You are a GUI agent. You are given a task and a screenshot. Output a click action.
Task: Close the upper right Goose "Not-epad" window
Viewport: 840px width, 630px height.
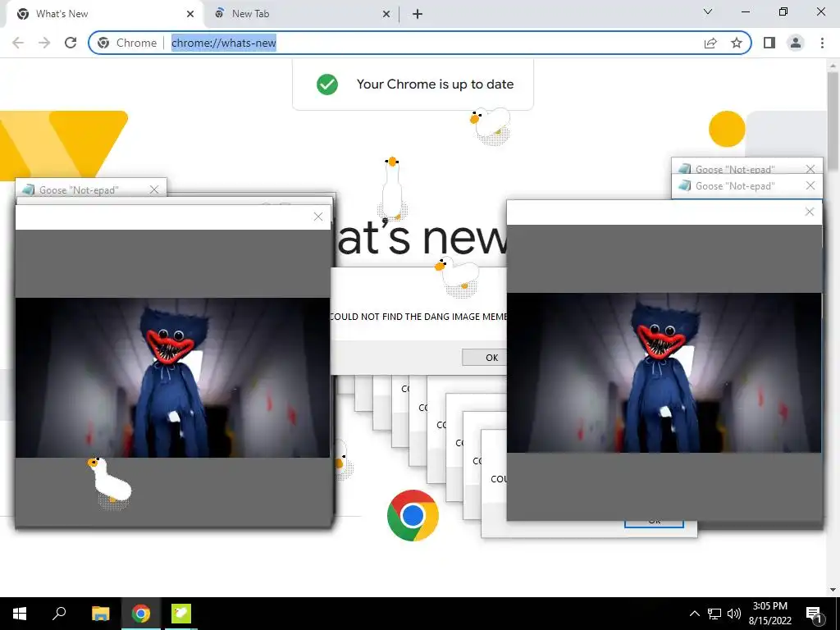point(810,169)
